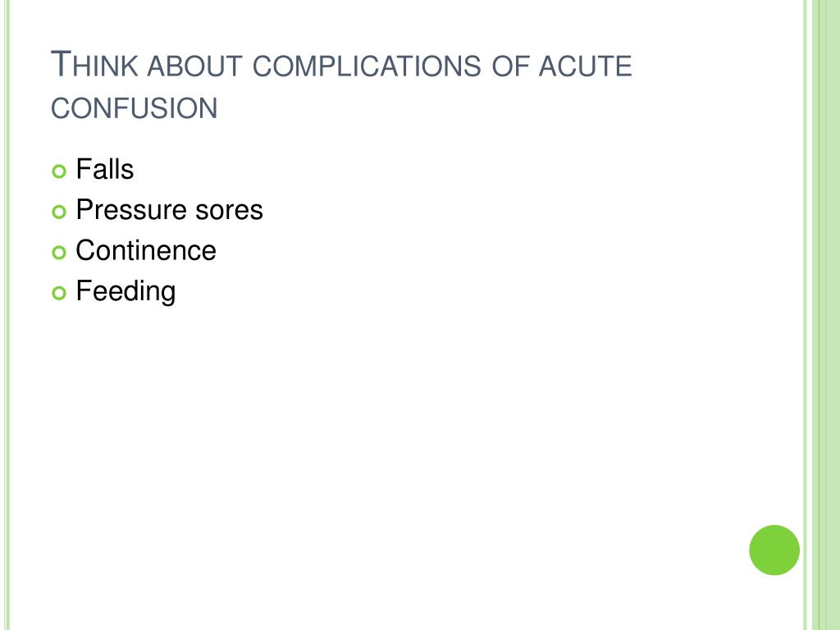Viewport: 840px width, 630px height.
Task: Click the Pressure sores line
Action: click(x=169, y=209)
